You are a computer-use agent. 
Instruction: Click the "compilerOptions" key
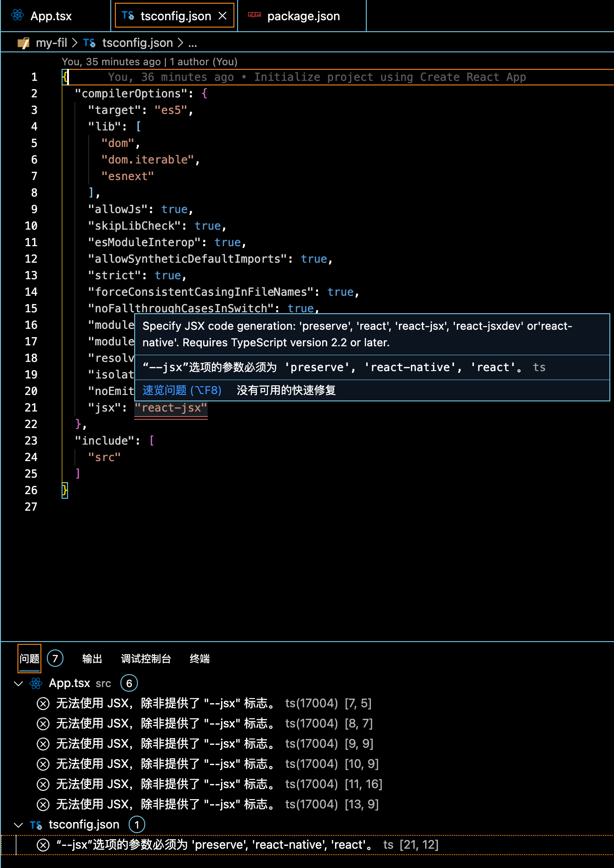point(131,93)
